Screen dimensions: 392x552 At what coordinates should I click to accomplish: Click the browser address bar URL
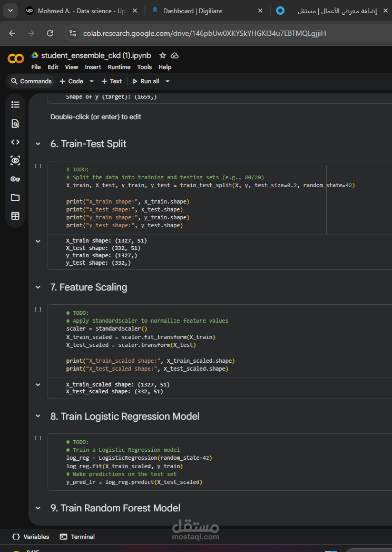[204, 33]
